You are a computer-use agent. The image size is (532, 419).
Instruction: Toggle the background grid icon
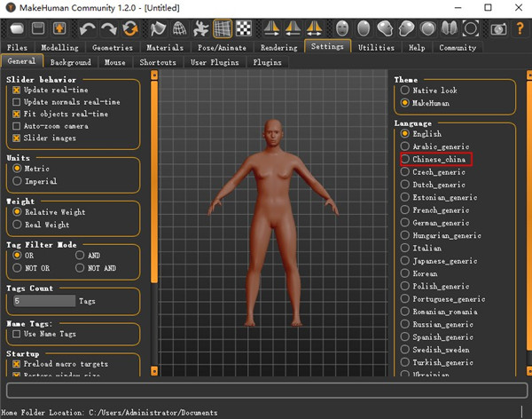[223, 29]
